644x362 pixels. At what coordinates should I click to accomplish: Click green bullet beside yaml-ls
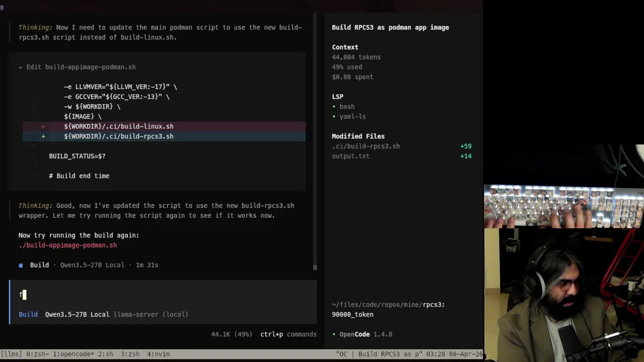pyautogui.click(x=334, y=117)
